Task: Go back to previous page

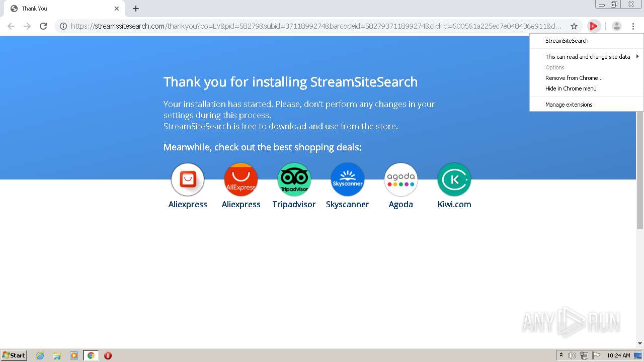Action: click(x=11, y=26)
